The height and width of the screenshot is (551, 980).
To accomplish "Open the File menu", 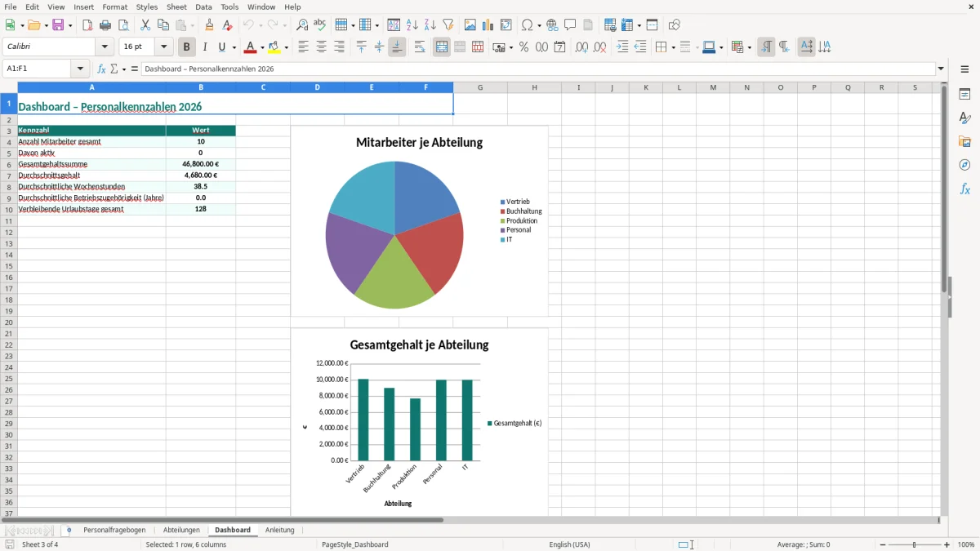I will (11, 7).
